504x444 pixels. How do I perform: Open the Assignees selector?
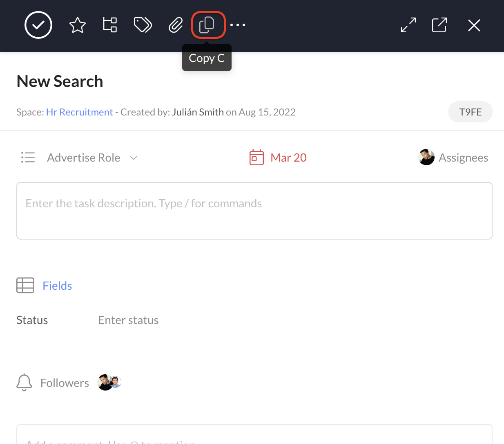464,158
